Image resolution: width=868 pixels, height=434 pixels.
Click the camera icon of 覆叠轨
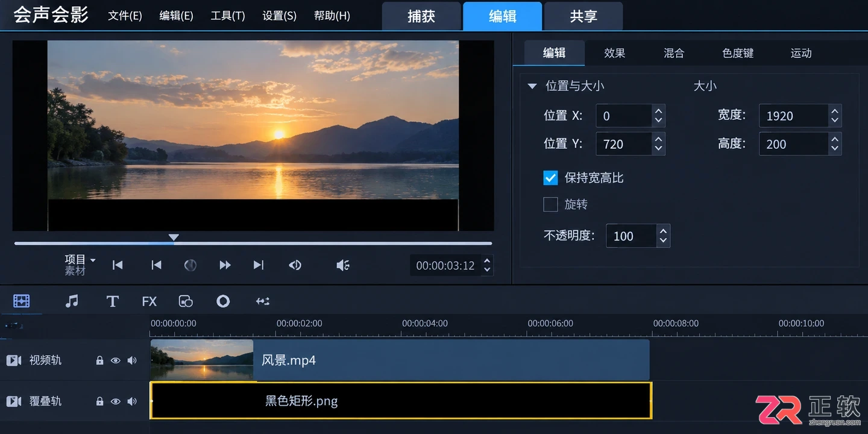[14, 401]
